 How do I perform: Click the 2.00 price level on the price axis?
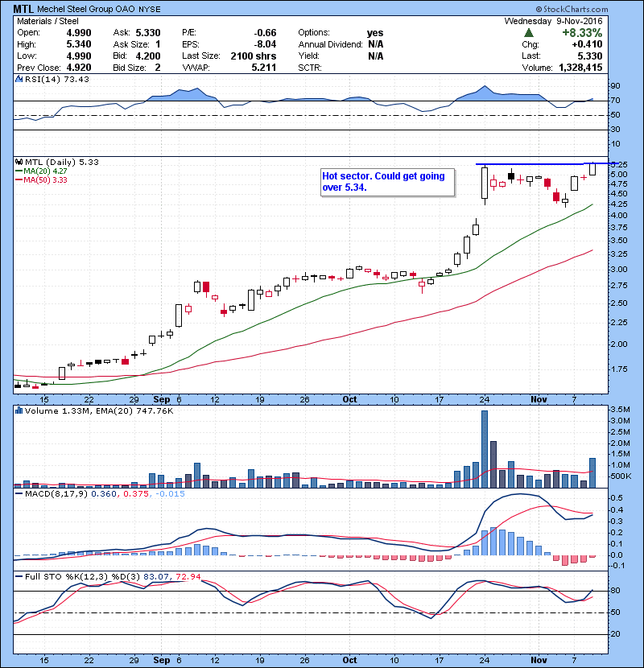[619, 344]
